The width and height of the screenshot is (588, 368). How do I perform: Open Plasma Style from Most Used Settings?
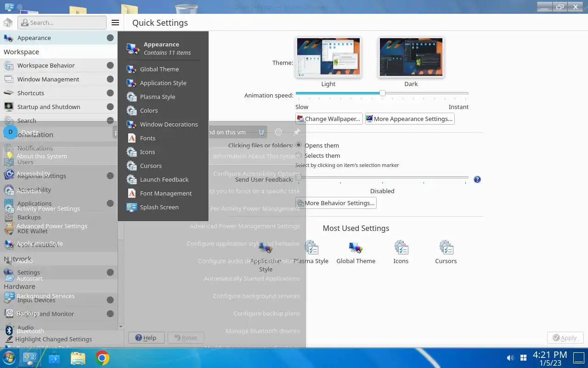coord(311,253)
